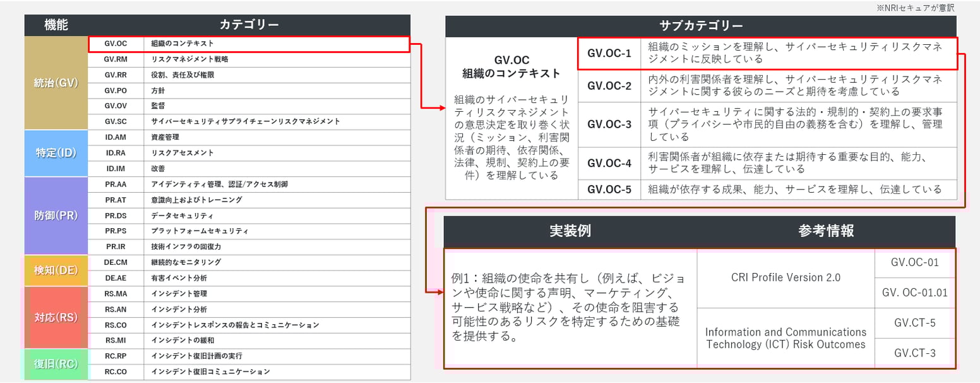Click the ID.AM code cell

click(x=116, y=137)
